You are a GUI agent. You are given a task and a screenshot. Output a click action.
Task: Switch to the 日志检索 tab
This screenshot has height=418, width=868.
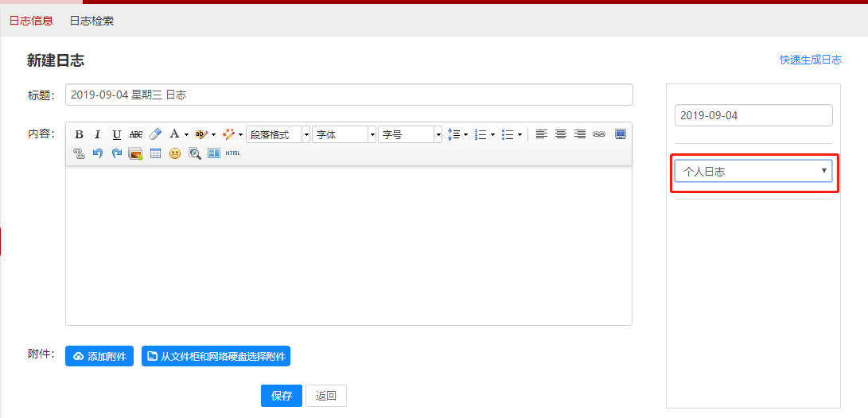91,21
